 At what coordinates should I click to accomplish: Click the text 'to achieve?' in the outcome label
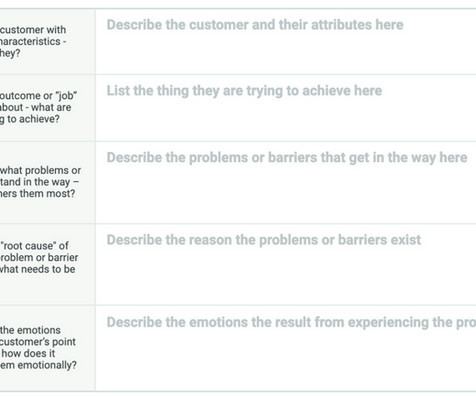(33, 119)
